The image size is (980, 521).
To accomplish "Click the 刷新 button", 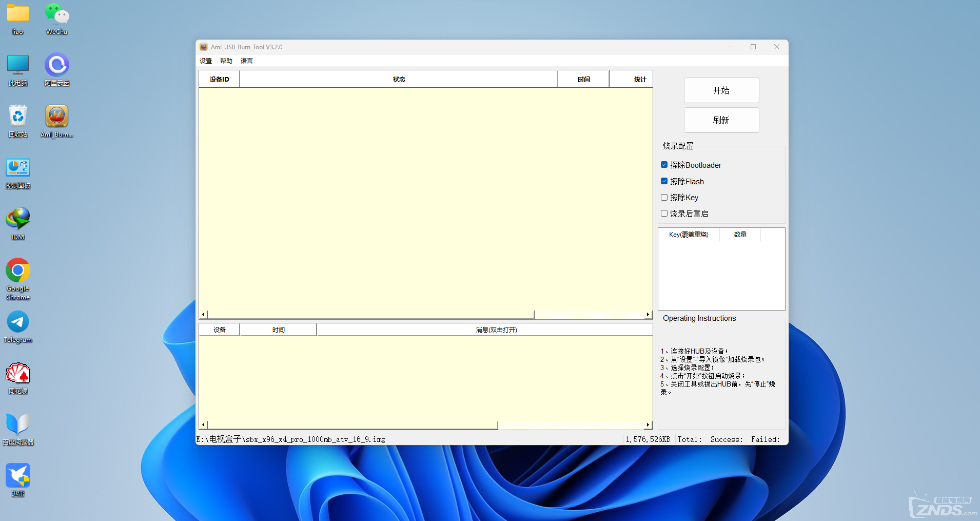I will (721, 120).
